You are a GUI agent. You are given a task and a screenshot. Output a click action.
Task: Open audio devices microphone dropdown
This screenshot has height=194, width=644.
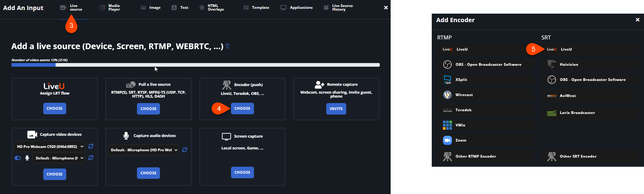[143, 150]
